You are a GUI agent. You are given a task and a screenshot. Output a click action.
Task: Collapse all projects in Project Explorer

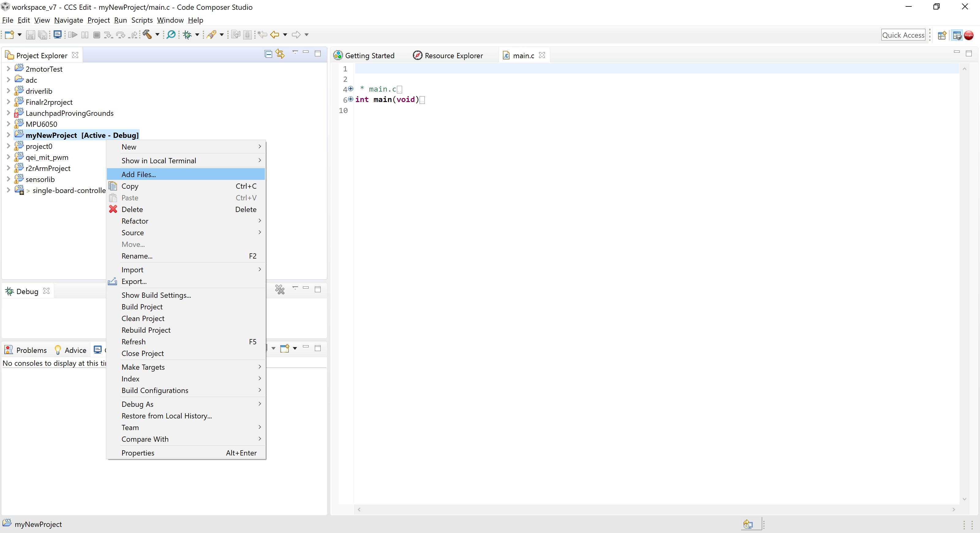pyautogui.click(x=268, y=54)
